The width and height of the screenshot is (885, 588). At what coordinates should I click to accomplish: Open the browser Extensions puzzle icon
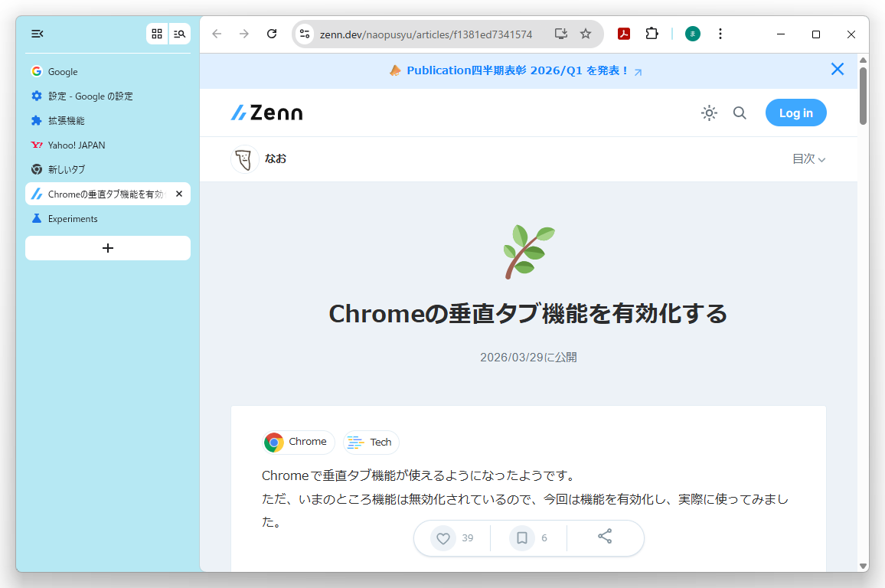tap(652, 34)
